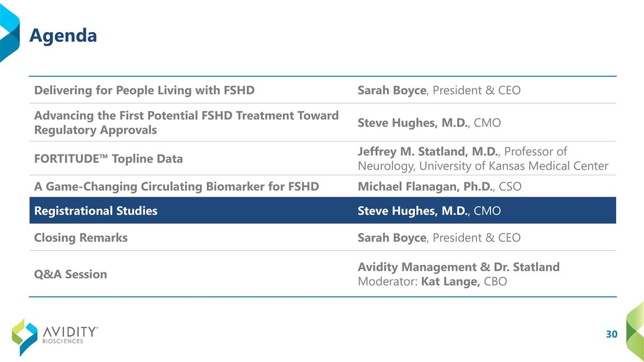This screenshot has width=644, height=362.
Task: Open the Q&A Session agenda item
Action: coord(70,274)
